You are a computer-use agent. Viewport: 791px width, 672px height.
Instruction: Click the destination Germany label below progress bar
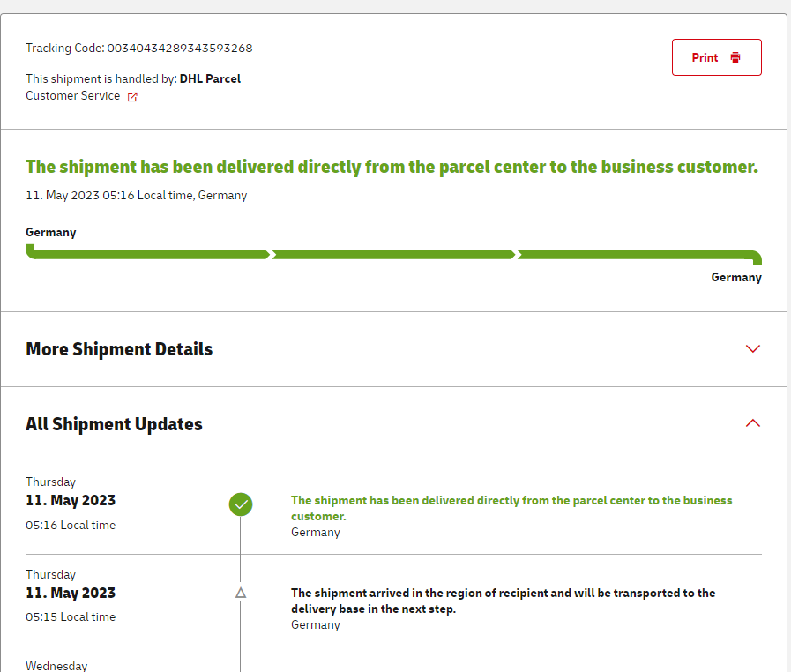736,277
